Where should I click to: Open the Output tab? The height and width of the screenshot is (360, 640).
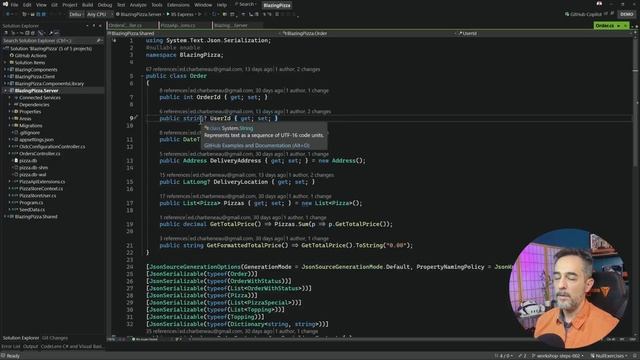pyautogui.click(x=30, y=347)
